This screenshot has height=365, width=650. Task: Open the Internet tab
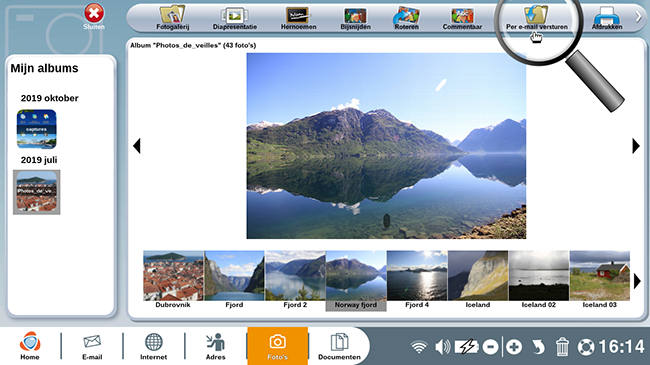click(x=153, y=346)
